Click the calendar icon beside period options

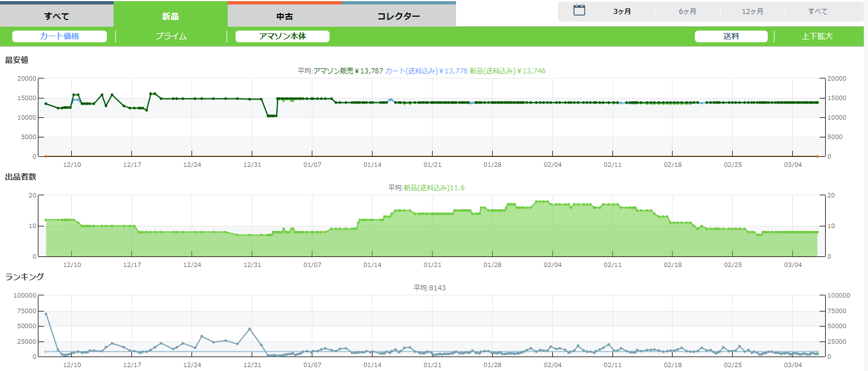(x=579, y=11)
